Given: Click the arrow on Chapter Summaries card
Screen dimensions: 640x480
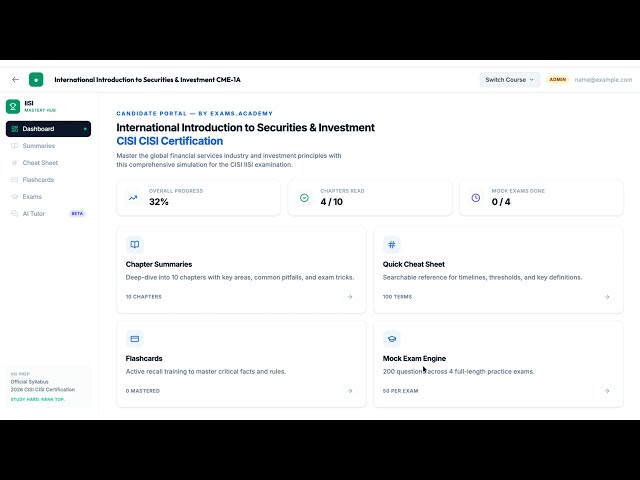Looking at the screenshot, I should click(x=350, y=297).
